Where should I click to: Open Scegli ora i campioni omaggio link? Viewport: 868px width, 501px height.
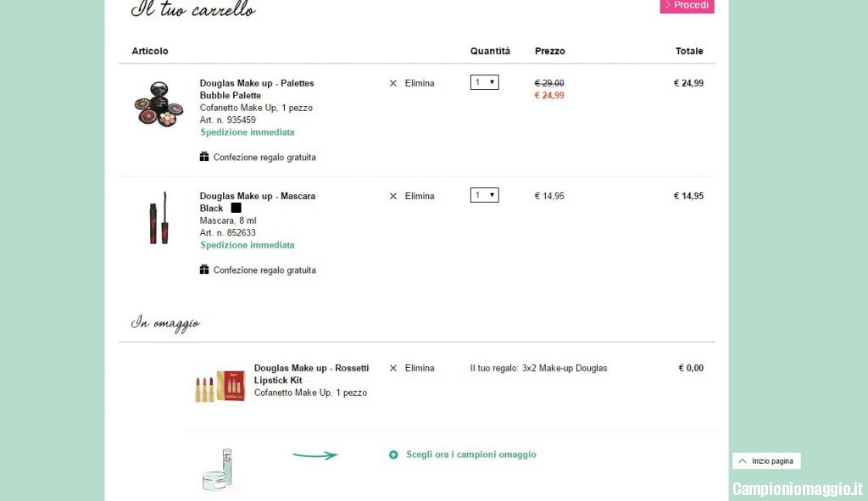(470, 455)
